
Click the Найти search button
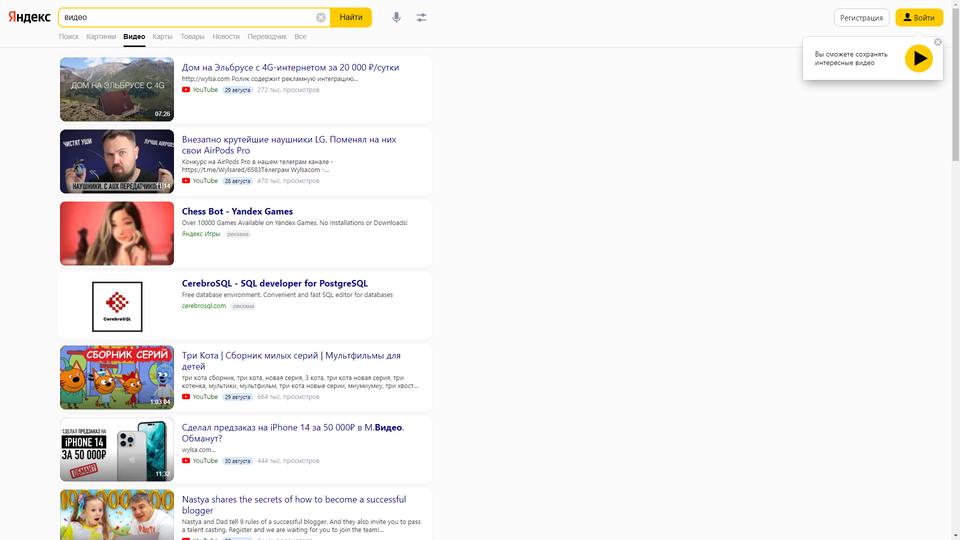351,18
